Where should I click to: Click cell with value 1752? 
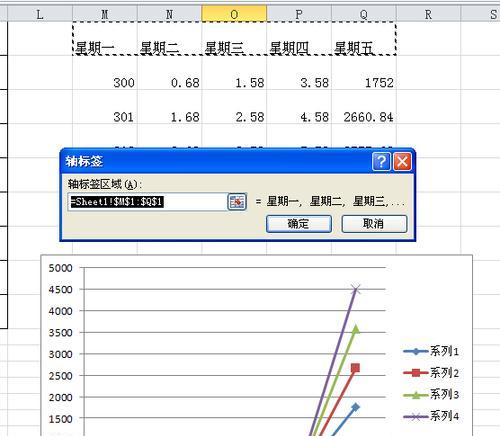click(364, 73)
